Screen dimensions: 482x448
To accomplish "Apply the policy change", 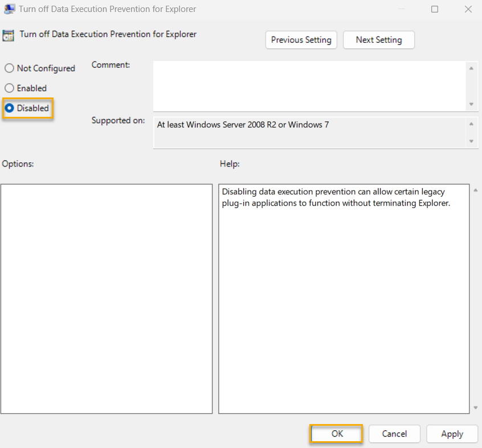I will pos(452,434).
